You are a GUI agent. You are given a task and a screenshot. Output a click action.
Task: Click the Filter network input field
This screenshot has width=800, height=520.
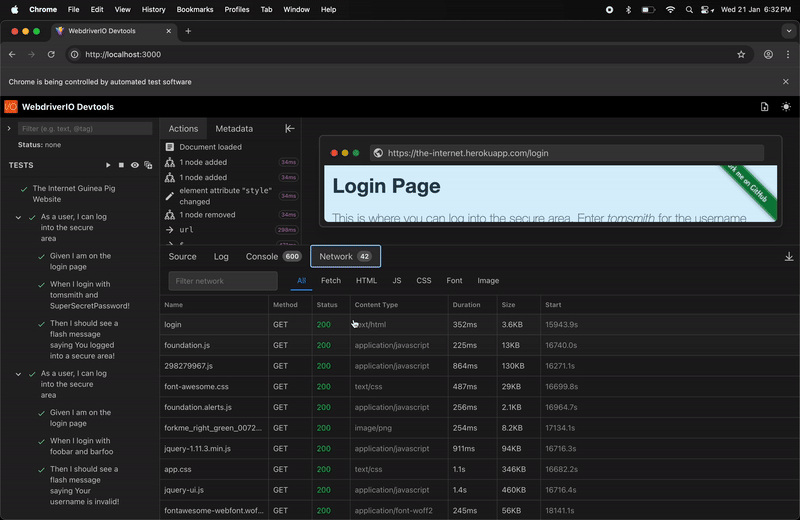222,281
